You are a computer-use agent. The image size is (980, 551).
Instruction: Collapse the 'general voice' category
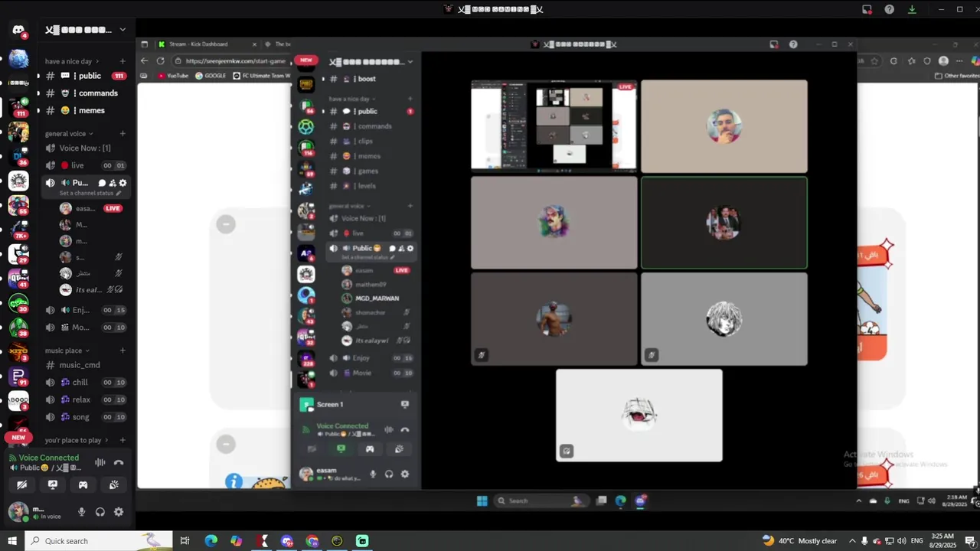coord(69,134)
